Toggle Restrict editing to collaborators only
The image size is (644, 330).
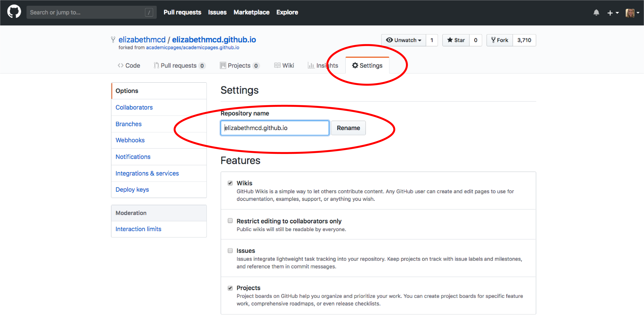coord(230,221)
